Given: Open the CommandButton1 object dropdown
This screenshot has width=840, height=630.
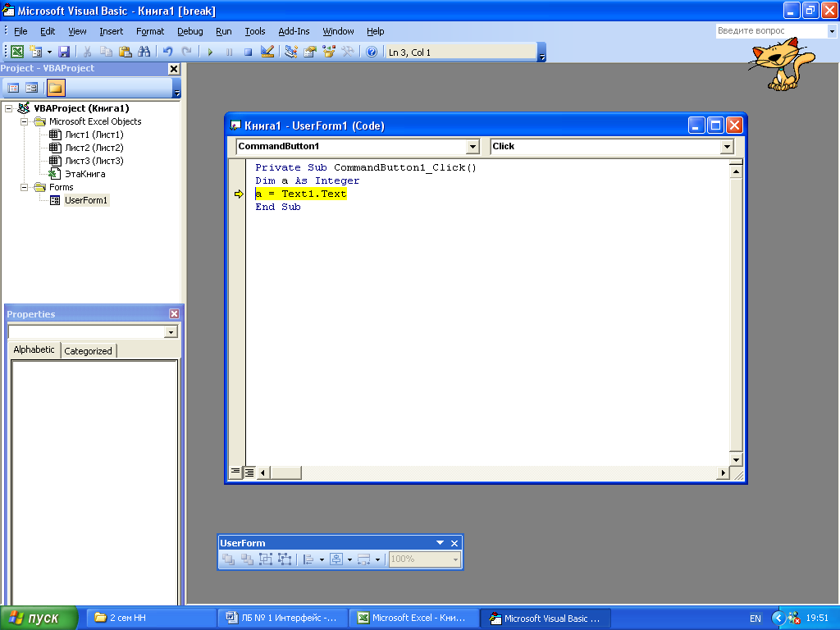Looking at the screenshot, I should click(x=472, y=146).
